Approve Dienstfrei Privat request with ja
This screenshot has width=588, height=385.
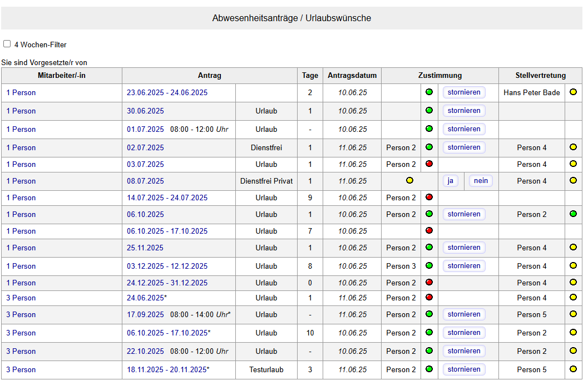coord(451,181)
